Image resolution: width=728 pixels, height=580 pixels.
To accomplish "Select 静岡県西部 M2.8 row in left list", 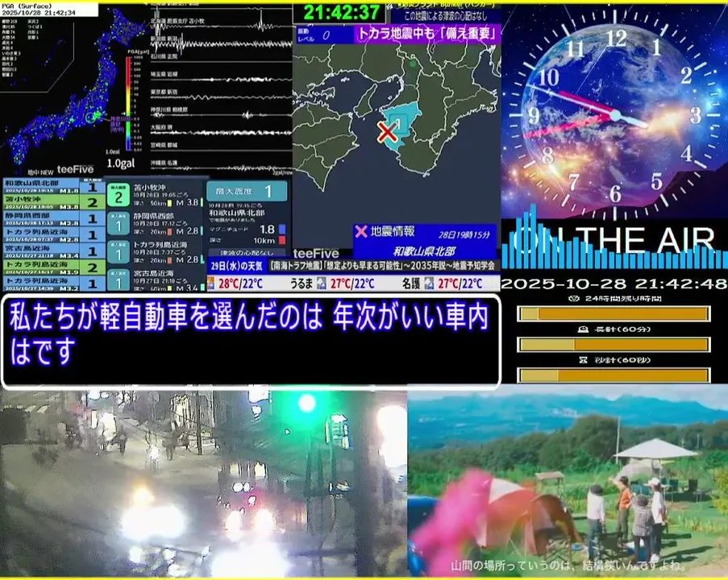I will pyautogui.click(x=54, y=219).
